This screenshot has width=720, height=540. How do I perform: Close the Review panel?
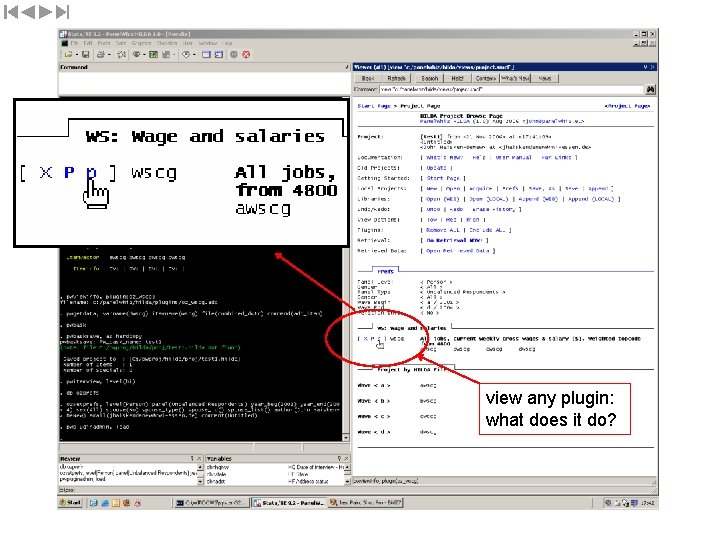(x=199, y=459)
